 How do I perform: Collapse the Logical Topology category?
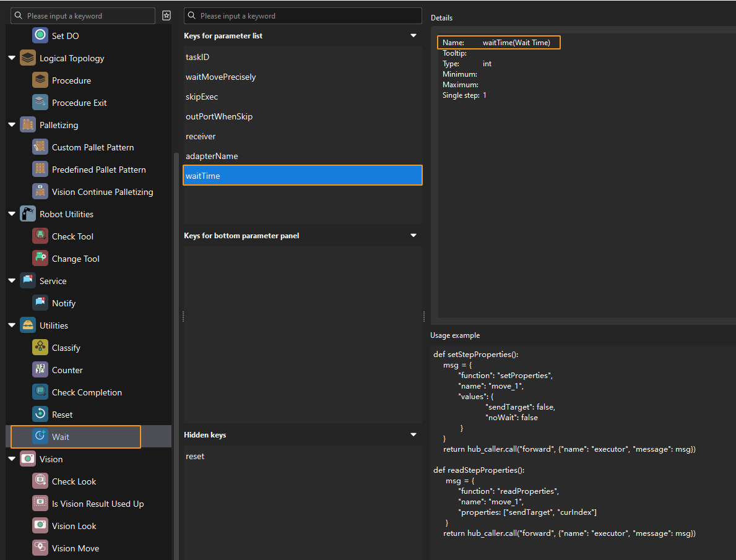tap(12, 58)
